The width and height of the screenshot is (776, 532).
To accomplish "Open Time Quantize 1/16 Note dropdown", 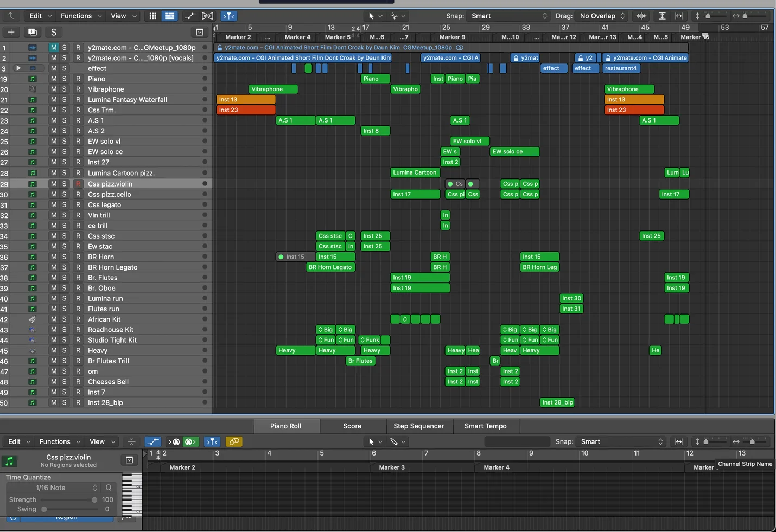I will click(52, 488).
